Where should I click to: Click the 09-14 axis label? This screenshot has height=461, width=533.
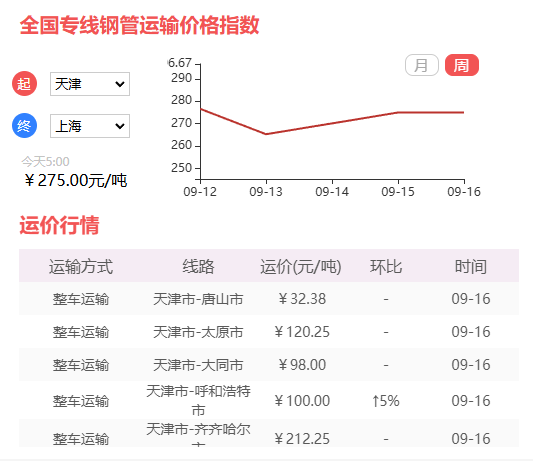[x=332, y=192]
